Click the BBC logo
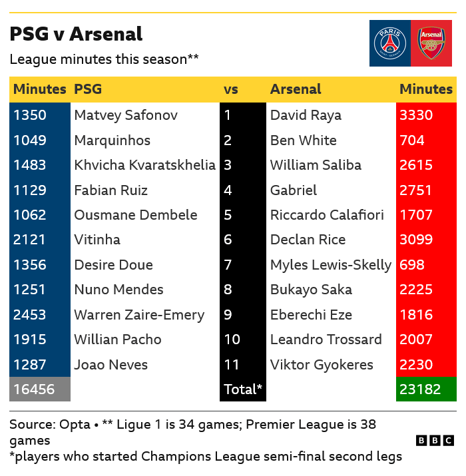 tap(435, 441)
